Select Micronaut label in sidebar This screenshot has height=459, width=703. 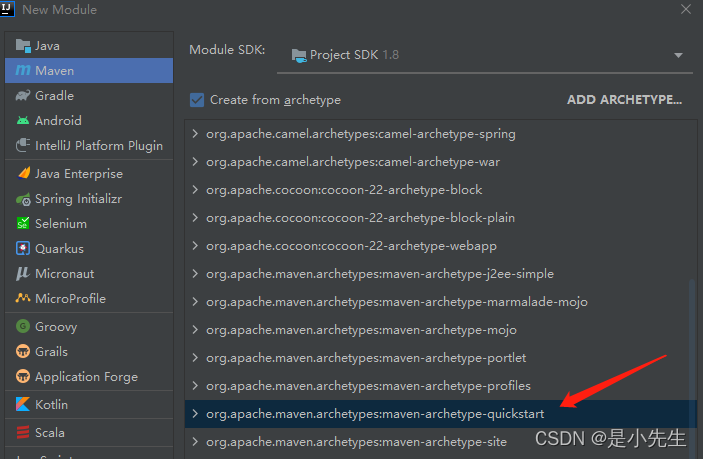[65, 274]
